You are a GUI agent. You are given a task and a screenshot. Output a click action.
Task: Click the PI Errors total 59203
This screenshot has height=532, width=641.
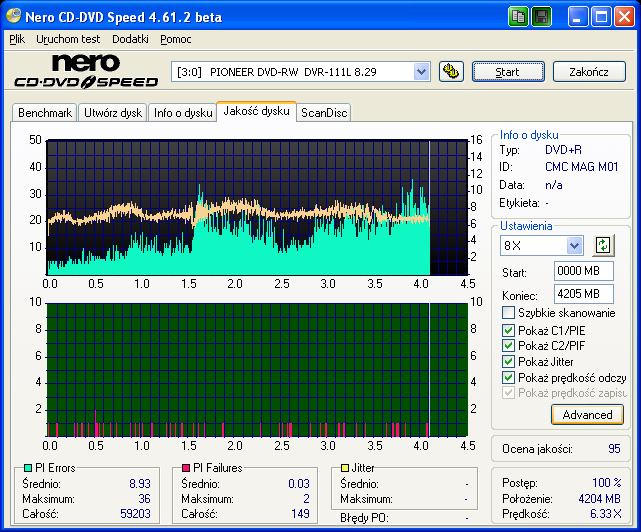(135, 514)
